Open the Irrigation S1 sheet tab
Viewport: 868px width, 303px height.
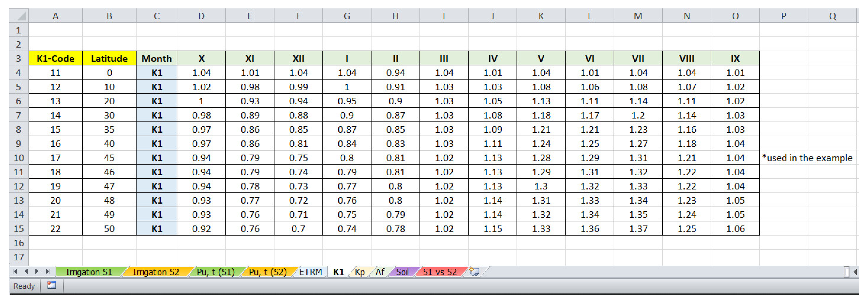[x=89, y=272]
